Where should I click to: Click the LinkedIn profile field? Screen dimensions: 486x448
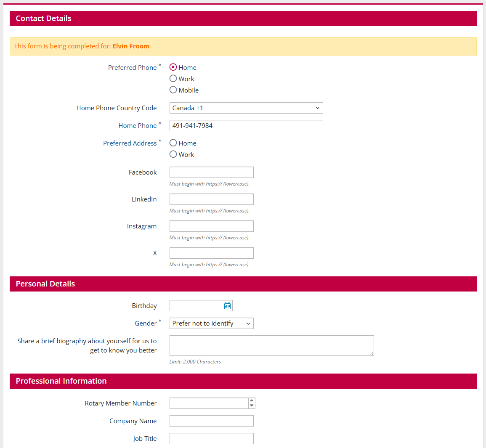click(211, 199)
